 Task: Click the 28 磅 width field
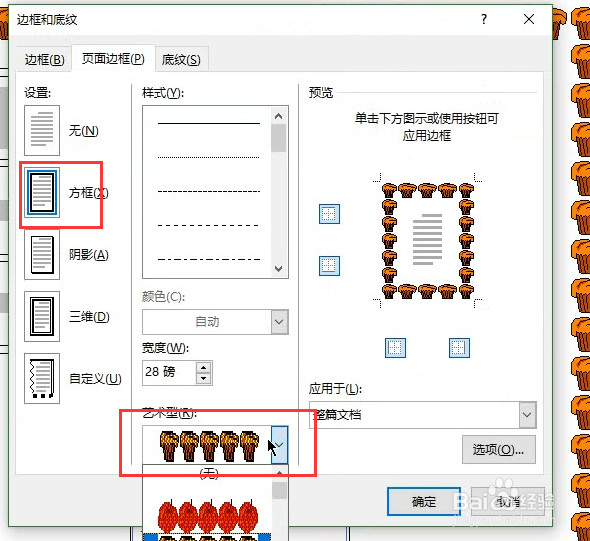[x=169, y=372]
